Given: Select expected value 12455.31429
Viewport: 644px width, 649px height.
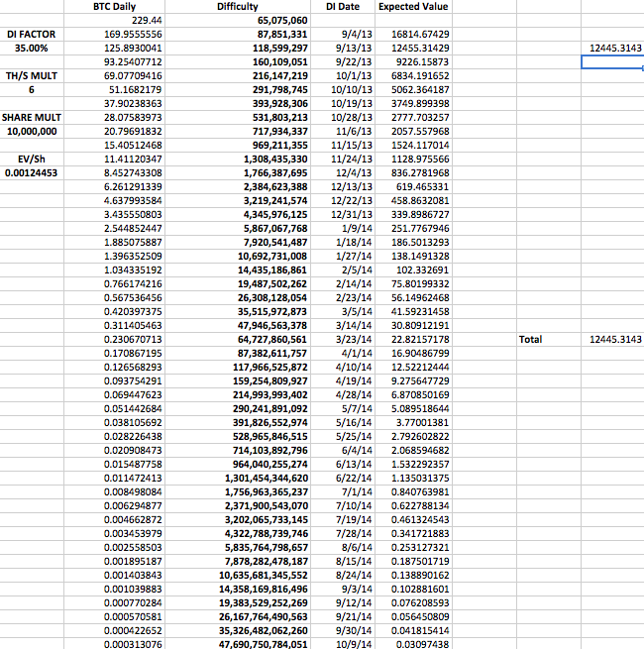Looking at the screenshot, I should 413,48.
